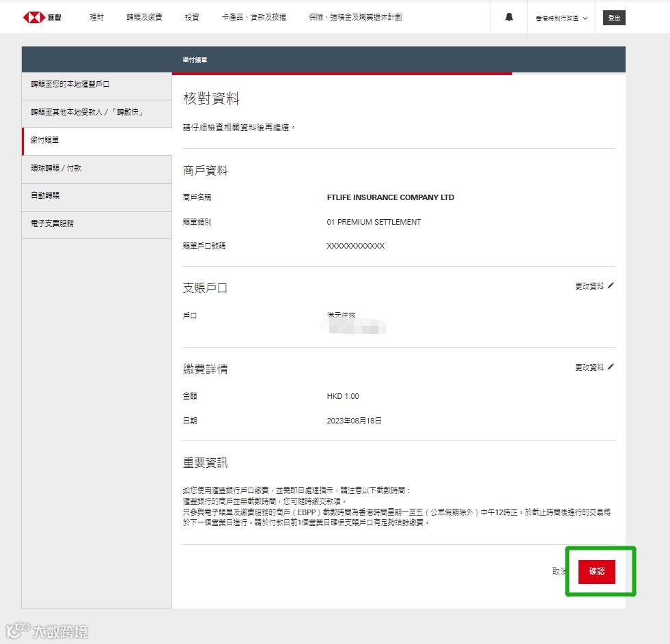
Task: Open the 理財 menu
Action: (96, 17)
